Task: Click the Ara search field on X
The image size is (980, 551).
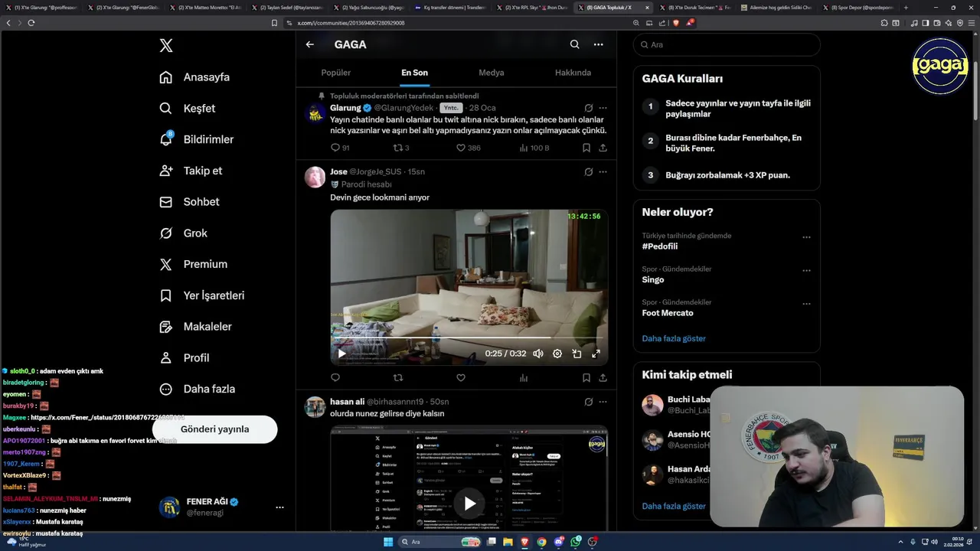Action: pyautogui.click(x=727, y=44)
